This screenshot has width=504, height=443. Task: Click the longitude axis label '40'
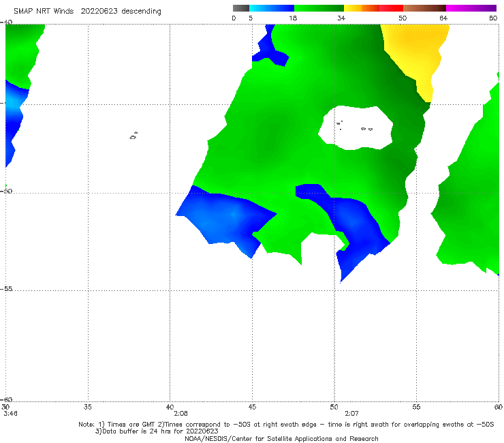point(170,407)
